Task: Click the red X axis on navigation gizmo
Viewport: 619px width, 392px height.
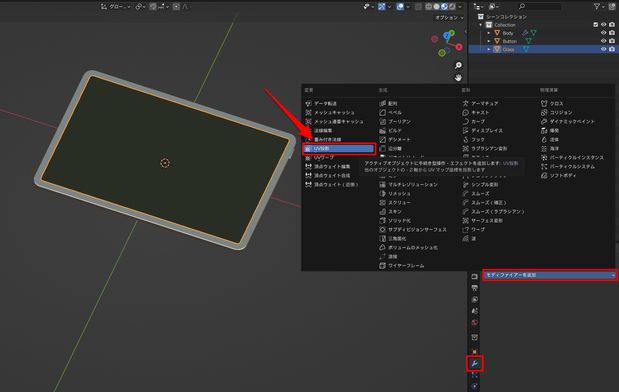Action: (x=459, y=47)
